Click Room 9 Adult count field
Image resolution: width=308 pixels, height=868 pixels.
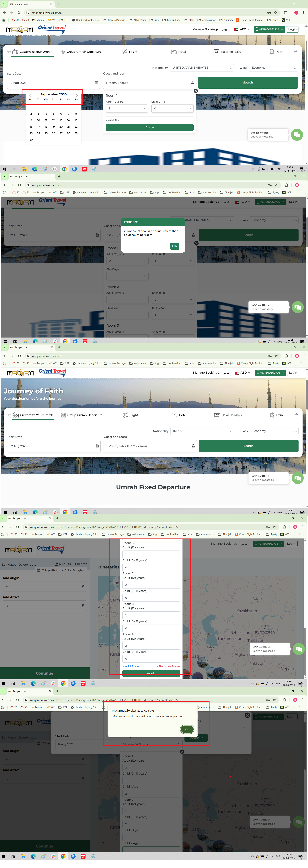(151, 646)
